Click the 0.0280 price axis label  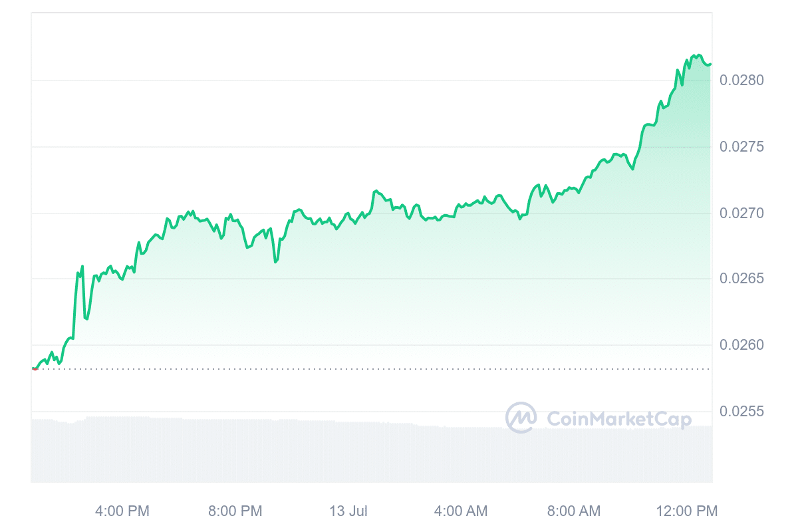tap(741, 80)
